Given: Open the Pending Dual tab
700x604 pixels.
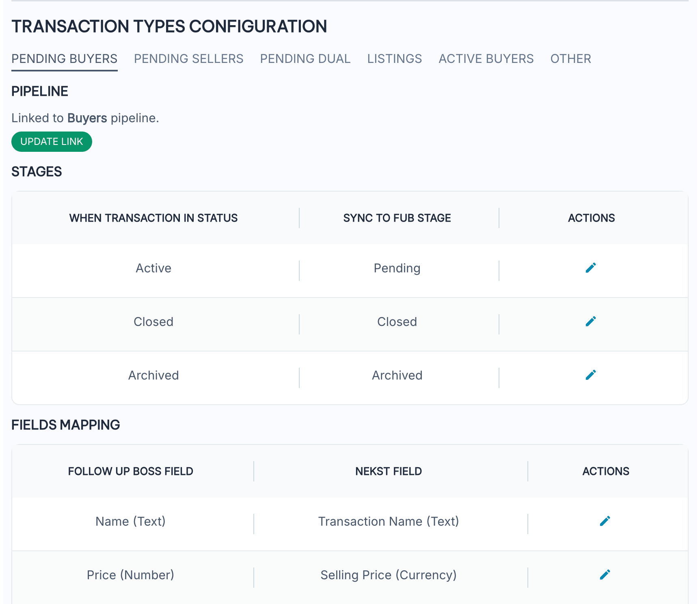Looking at the screenshot, I should coord(305,59).
